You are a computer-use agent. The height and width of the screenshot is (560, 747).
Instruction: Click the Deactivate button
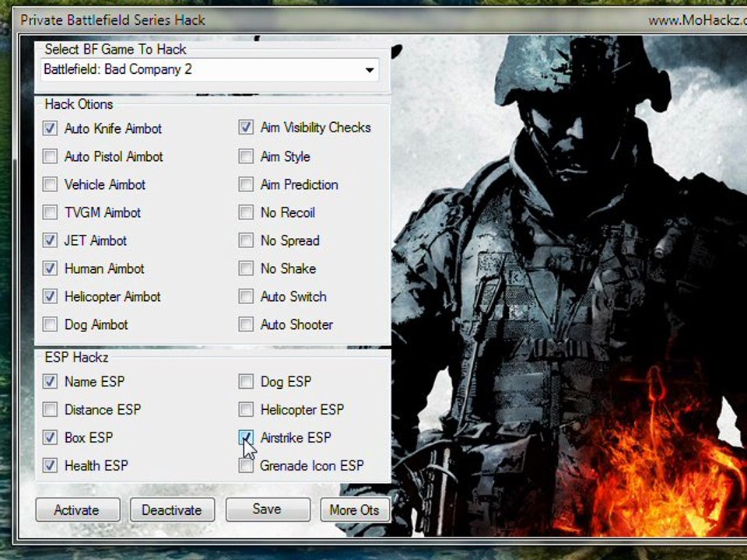point(172,510)
